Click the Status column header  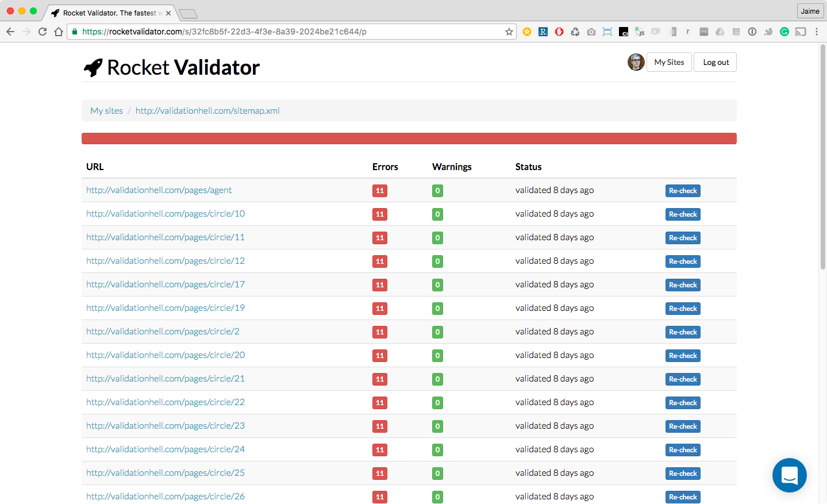click(528, 167)
